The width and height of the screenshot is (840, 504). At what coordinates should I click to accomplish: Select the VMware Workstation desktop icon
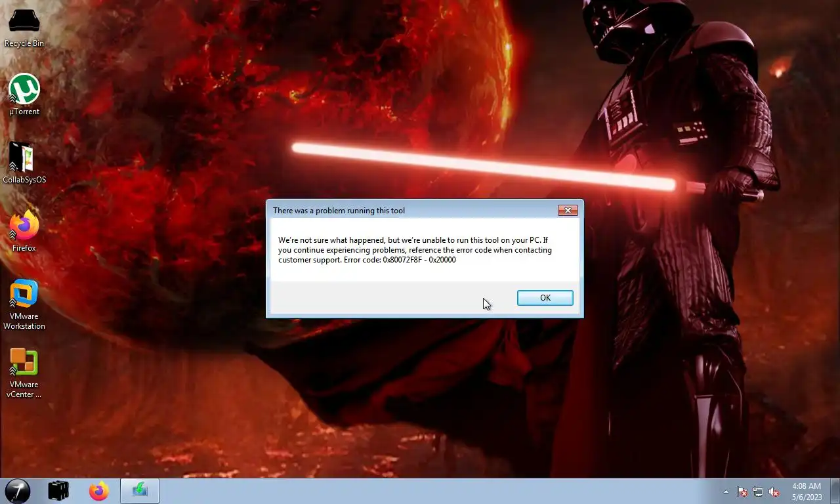(24, 304)
